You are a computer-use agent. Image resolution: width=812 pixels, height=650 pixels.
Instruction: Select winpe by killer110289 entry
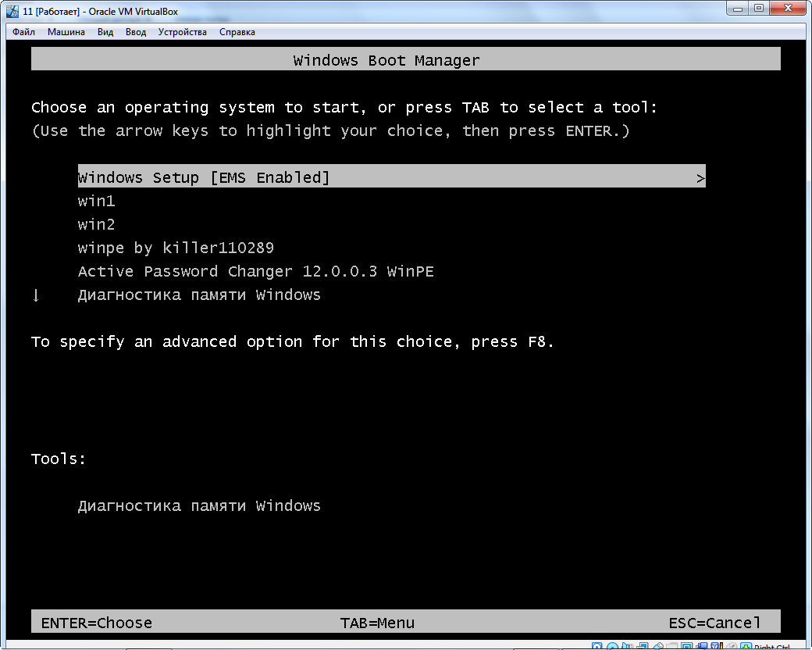(176, 248)
